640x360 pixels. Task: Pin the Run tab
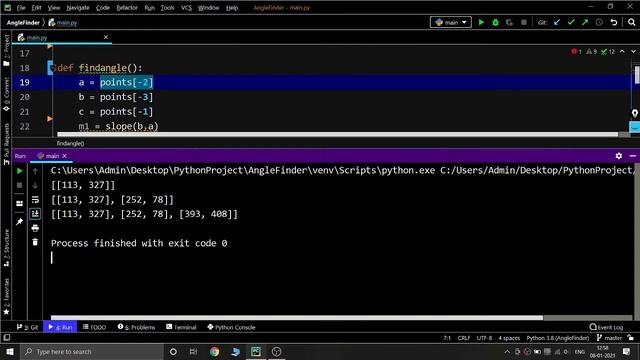pos(19,222)
